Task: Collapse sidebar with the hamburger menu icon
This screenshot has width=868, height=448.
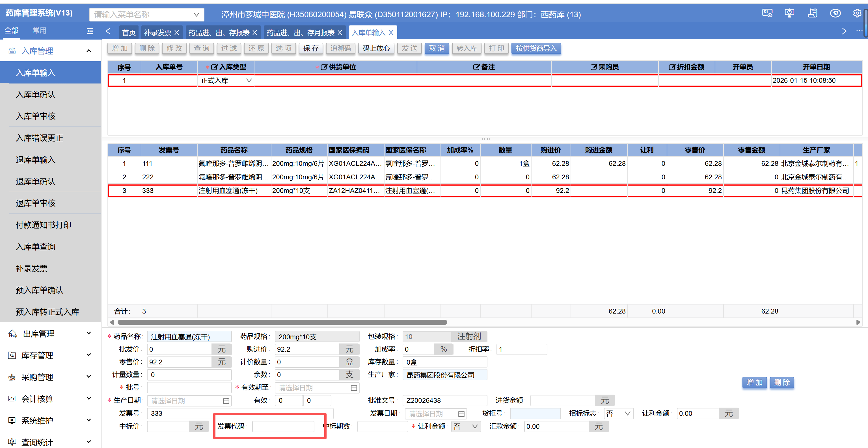Action: pyautogui.click(x=90, y=31)
